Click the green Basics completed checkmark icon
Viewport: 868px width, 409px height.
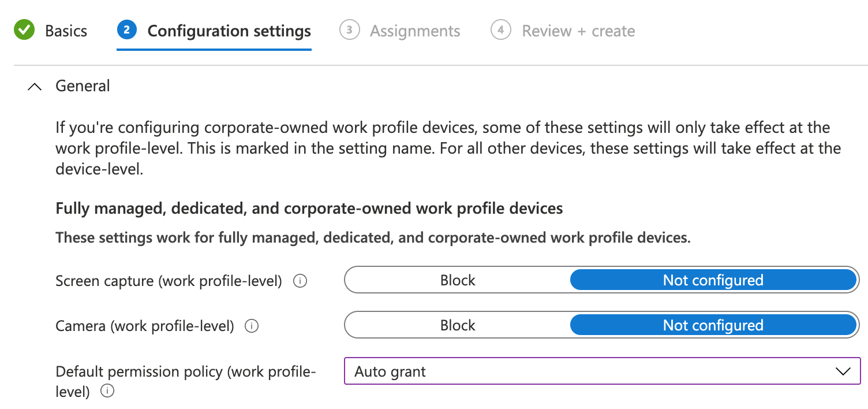click(24, 30)
